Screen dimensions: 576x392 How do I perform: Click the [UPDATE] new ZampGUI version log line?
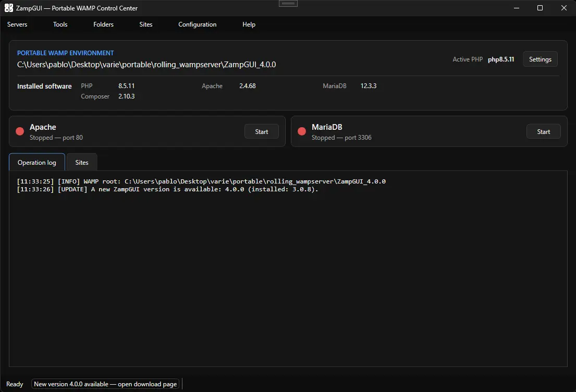click(x=167, y=189)
